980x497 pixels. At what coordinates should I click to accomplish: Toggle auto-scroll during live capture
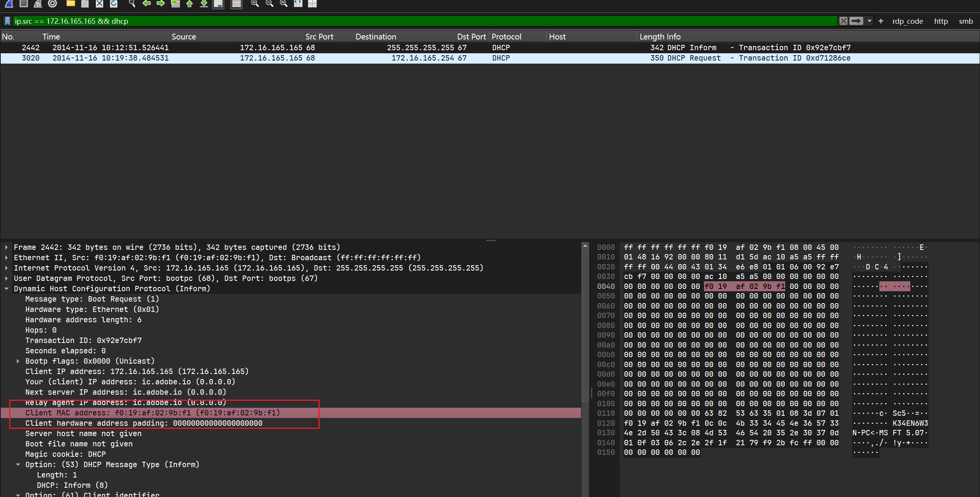218,4
